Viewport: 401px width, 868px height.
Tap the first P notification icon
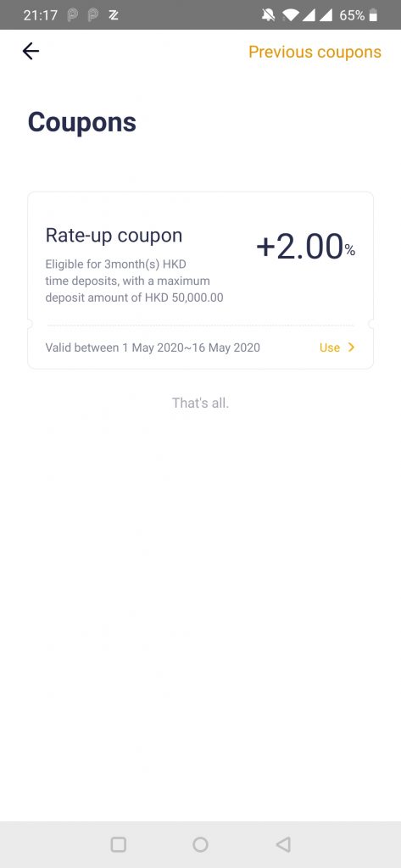(x=73, y=15)
